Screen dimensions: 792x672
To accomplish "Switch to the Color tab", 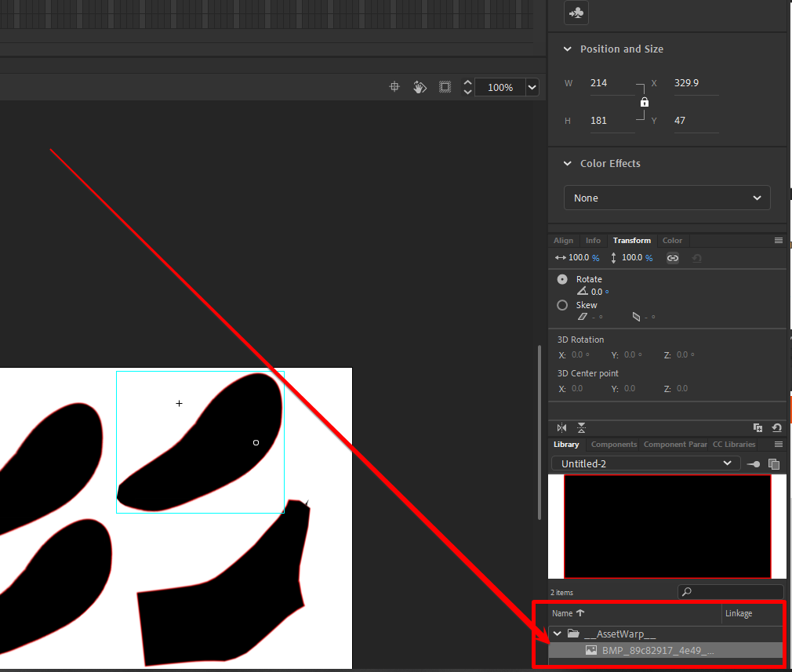I will [x=672, y=241].
